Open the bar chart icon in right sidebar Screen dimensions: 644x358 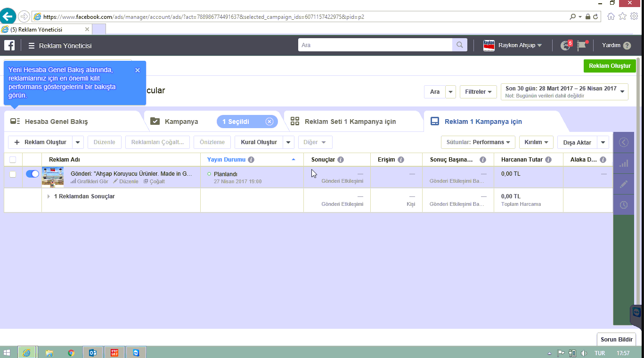(624, 163)
